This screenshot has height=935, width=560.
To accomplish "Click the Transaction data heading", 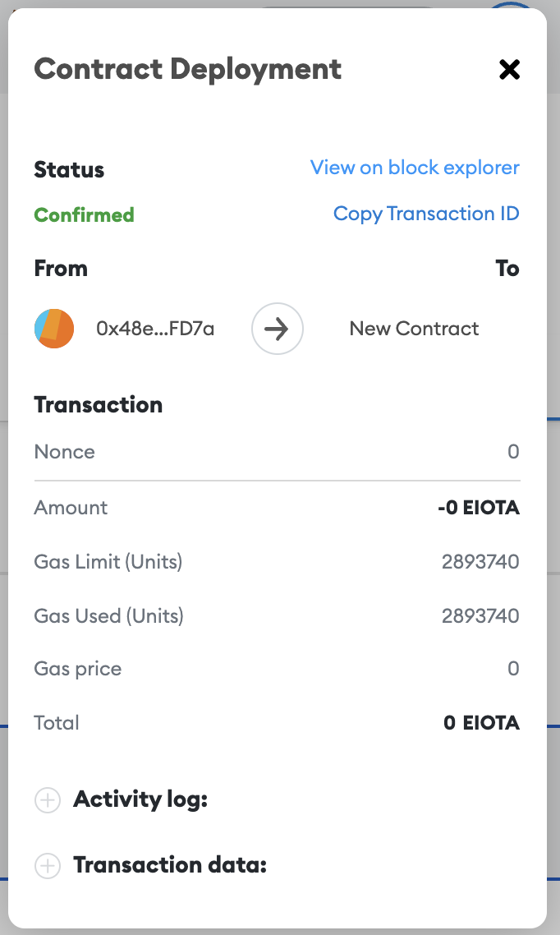I will 170,864.
